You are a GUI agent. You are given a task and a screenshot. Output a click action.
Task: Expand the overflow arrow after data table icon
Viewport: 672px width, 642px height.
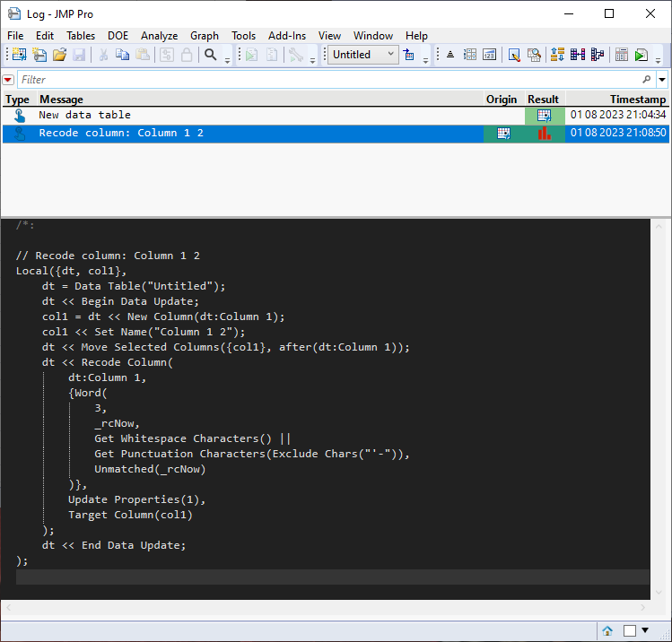click(425, 61)
